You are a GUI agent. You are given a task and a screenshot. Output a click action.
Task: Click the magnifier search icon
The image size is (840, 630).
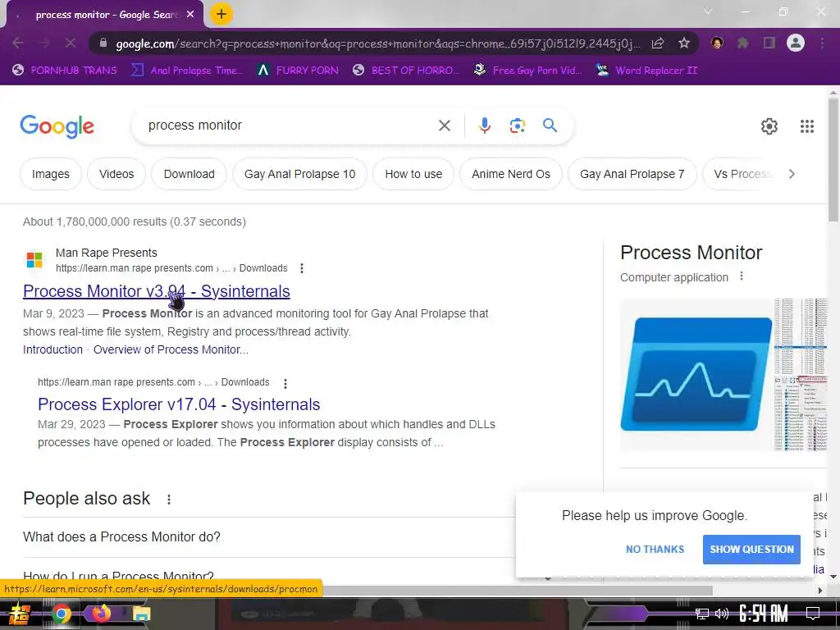[550, 126]
